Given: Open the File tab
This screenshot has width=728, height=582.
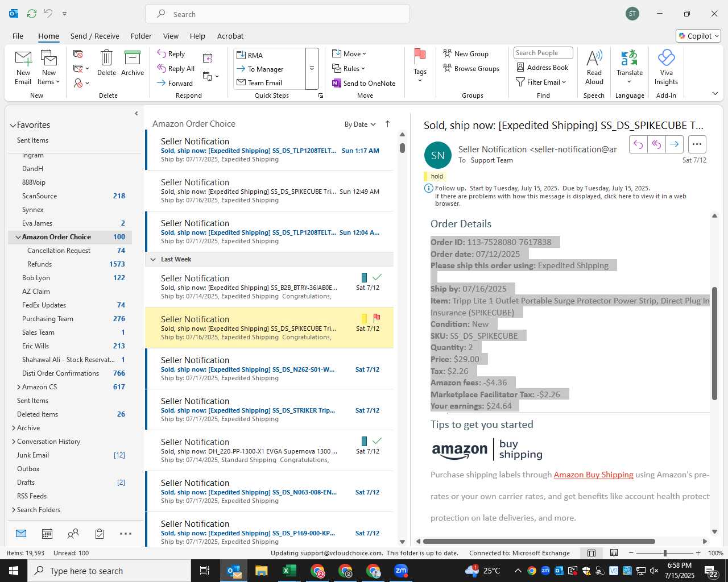Looking at the screenshot, I should [x=18, y=36].
